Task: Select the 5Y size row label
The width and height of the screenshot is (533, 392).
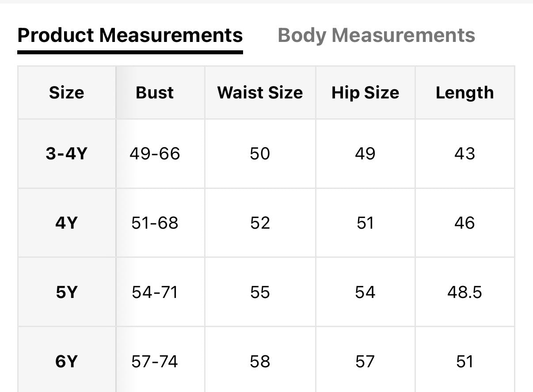Action: [66, 292]
